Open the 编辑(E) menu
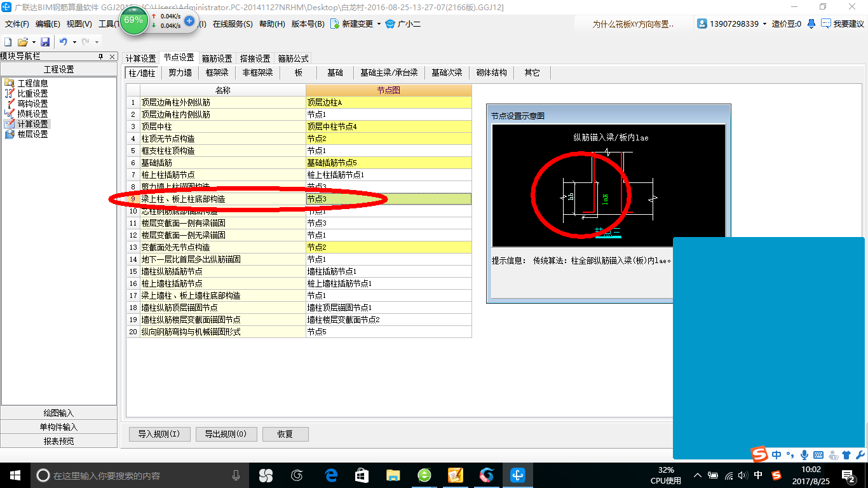Screen dimensions: 868x488 click(x=48, y=24)
